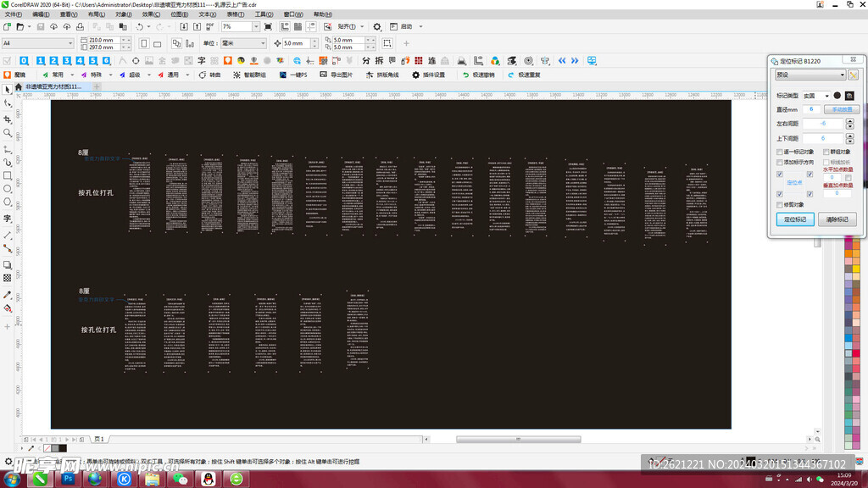Enable the 逐一标记对象 checkbox

780,152
